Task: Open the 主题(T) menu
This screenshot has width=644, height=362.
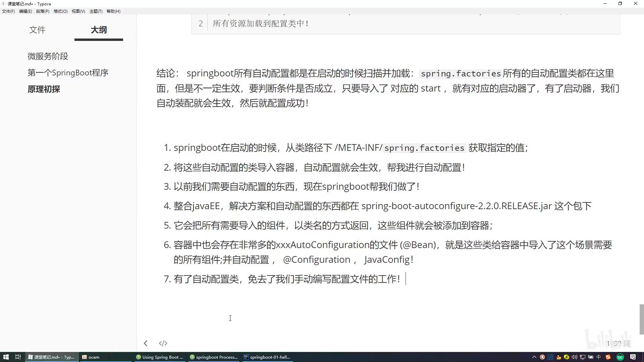Action: pyautogui.click(x=96, y=11)
